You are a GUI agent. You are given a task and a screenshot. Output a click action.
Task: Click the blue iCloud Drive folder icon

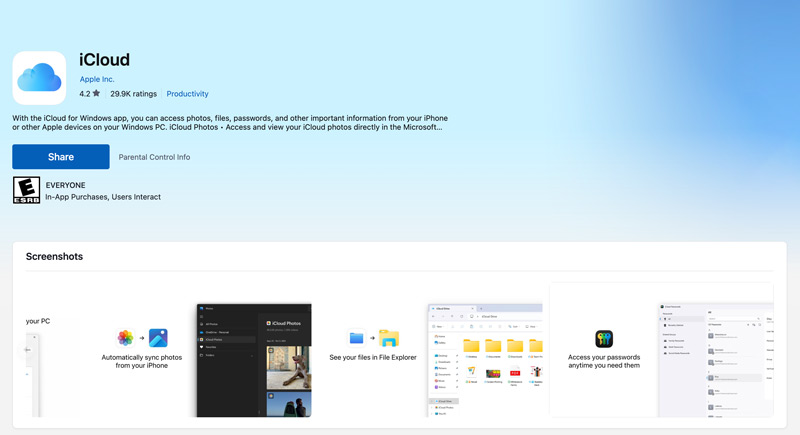[x=356, y=338]
